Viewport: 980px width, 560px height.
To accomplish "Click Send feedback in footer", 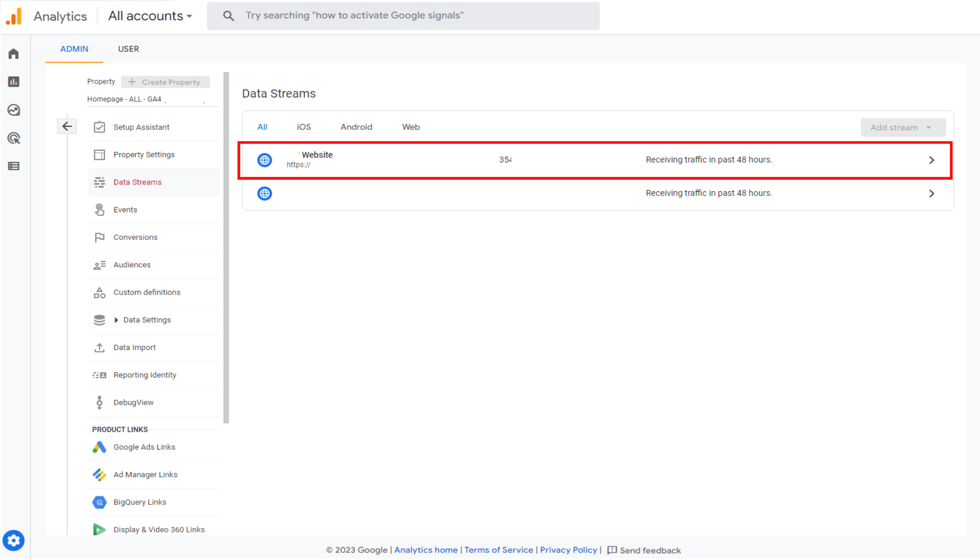I will [x=644, y=550].
